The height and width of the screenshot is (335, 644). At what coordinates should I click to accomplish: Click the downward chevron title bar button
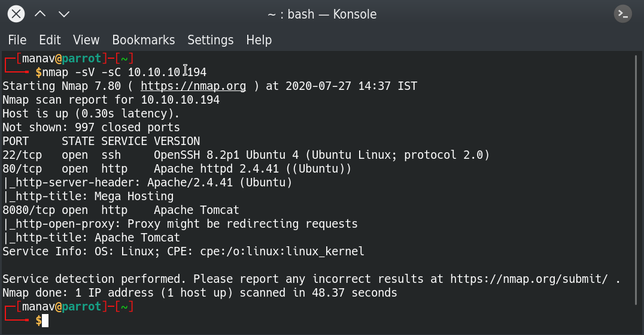pos(64,14)
